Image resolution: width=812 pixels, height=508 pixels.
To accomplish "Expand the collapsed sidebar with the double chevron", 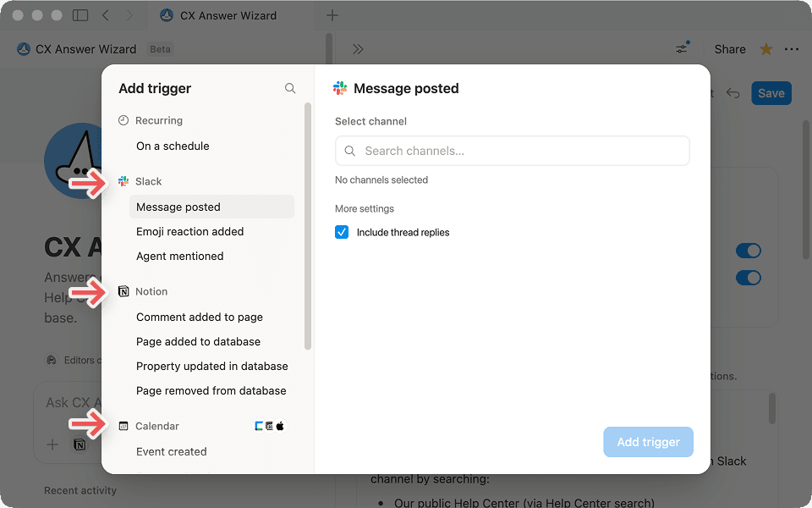I will point(358,49).
